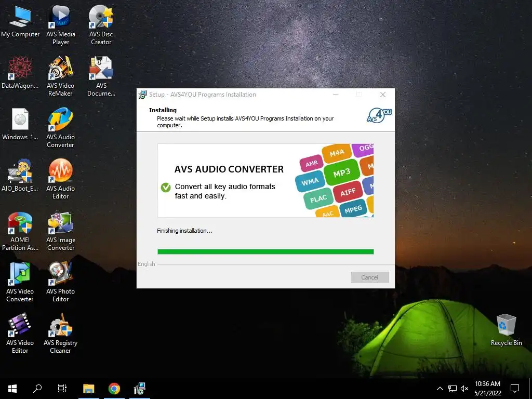Open AVS Disc Creator shortcut
Viewport: 532px width, 399px height.
pyautogui.click(x=101, y=25)
